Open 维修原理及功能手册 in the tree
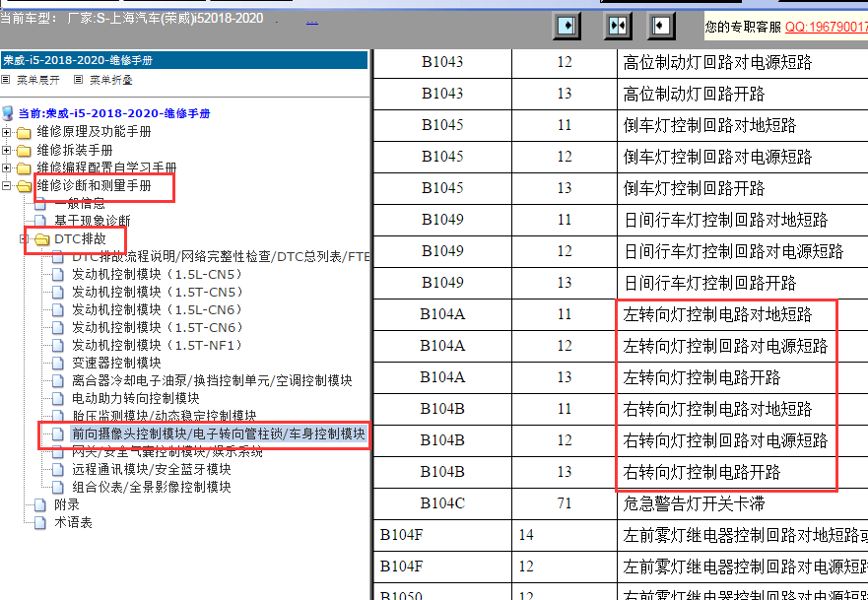The width and height of the screenshot is (868, 600). 94,132
